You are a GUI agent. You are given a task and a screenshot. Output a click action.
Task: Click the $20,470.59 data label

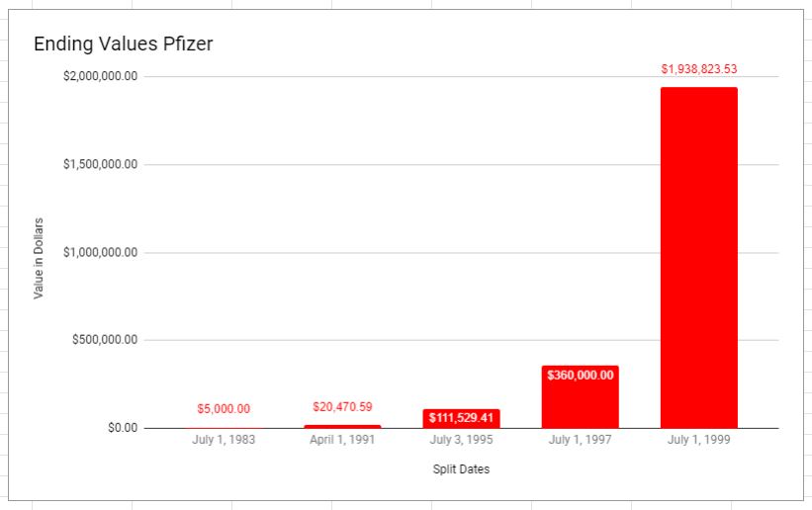click(342, 406)
